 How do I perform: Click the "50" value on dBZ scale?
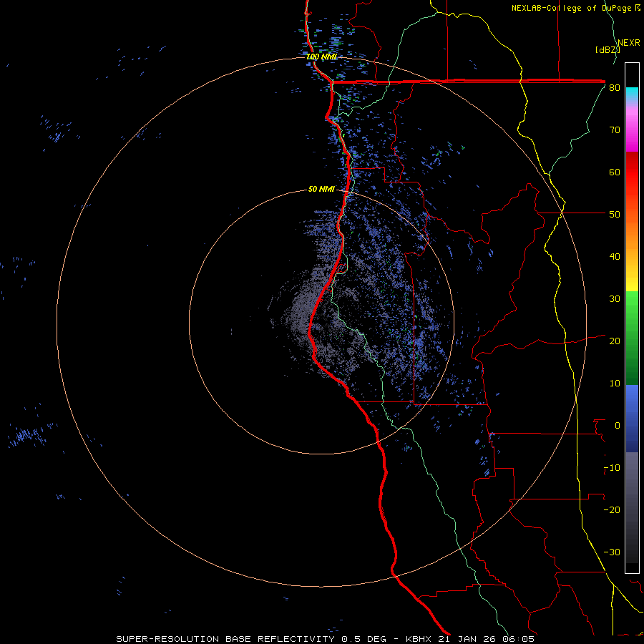615,215
